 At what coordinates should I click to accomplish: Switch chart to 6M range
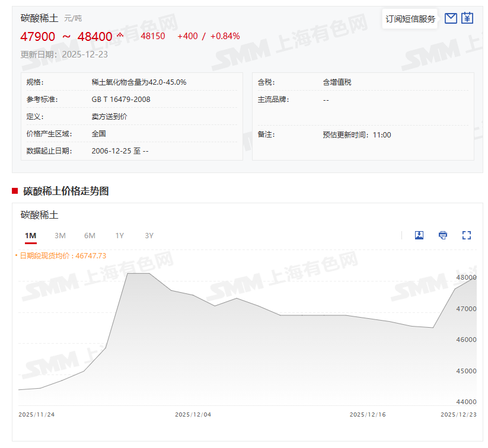pyautogui.click(x=90, y=236)
